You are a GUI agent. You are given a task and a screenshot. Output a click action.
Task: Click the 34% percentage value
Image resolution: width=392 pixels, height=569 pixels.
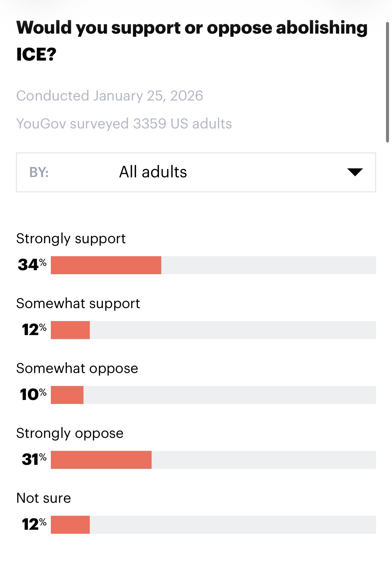[x=32, y=265]
